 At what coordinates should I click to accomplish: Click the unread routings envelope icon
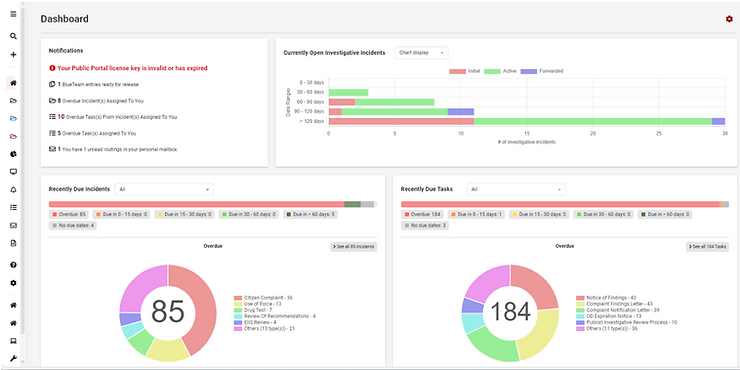click(x=52, y=149)
